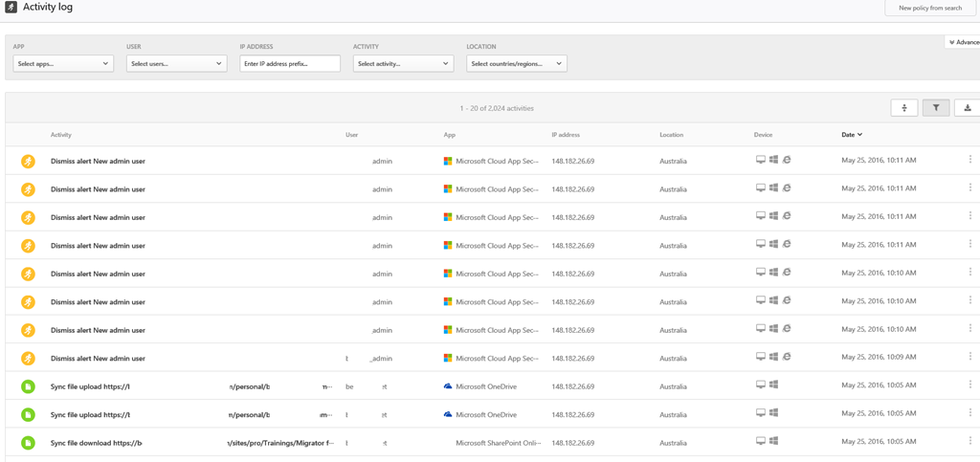The width and height of the screenshot is (980, 462).
Task: Click the OneDrive cloud icon in first upload row
Action: tap(448, 386)
